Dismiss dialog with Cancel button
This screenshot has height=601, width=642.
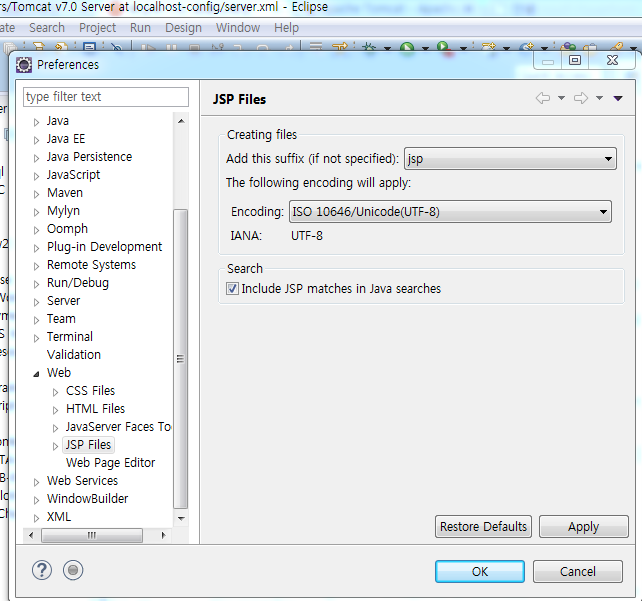point(578,572)
